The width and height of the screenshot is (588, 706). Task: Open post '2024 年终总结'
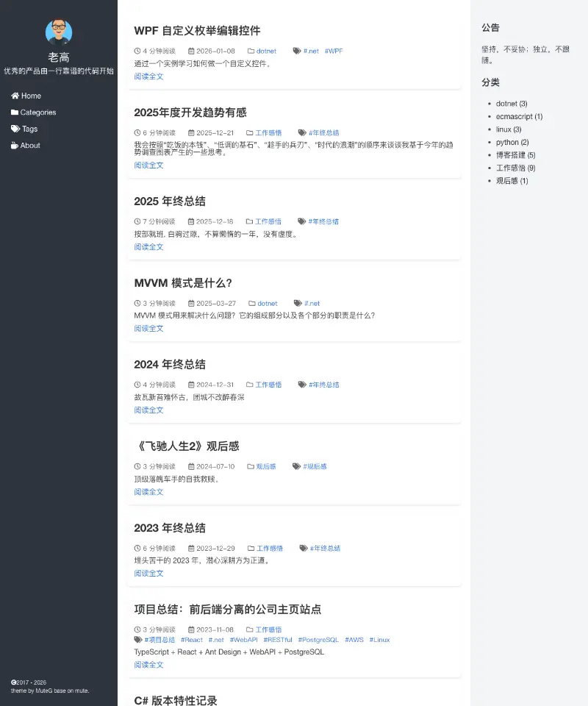(170, 364)
